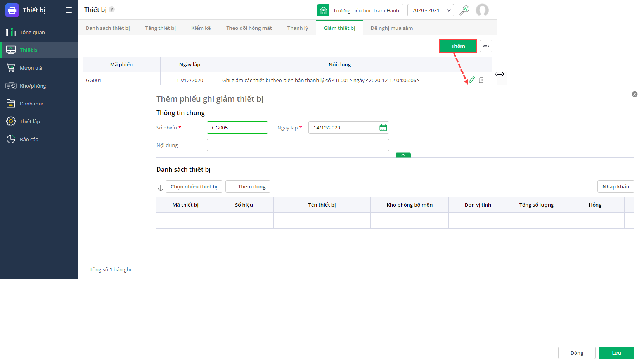
Task: Click the Đơn vị tính column header
Action: coord(478,205)
